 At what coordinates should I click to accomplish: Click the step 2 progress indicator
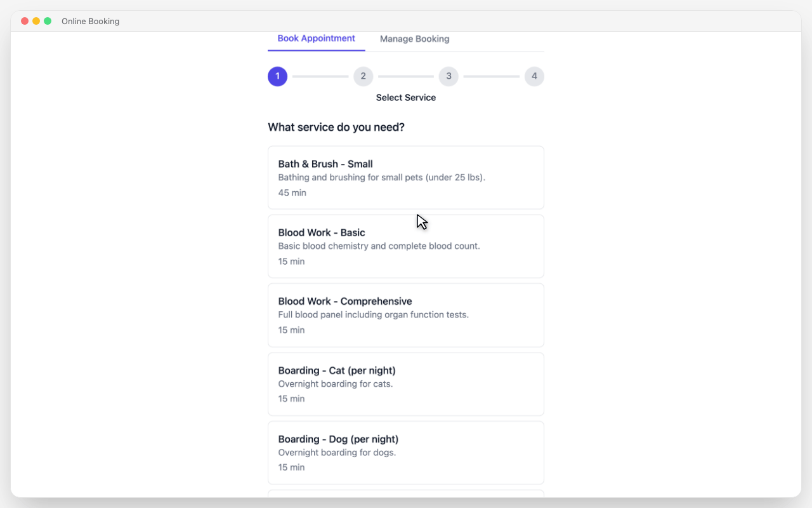(363, 76)
